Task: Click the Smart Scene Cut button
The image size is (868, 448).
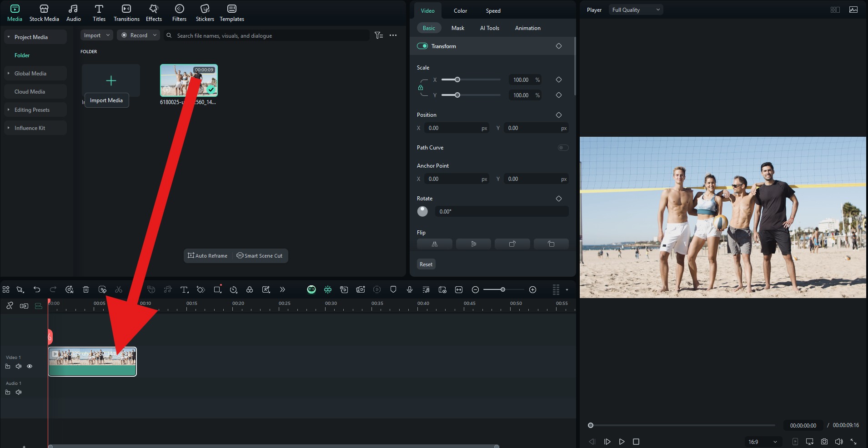Action: click(x=260, y=256)
